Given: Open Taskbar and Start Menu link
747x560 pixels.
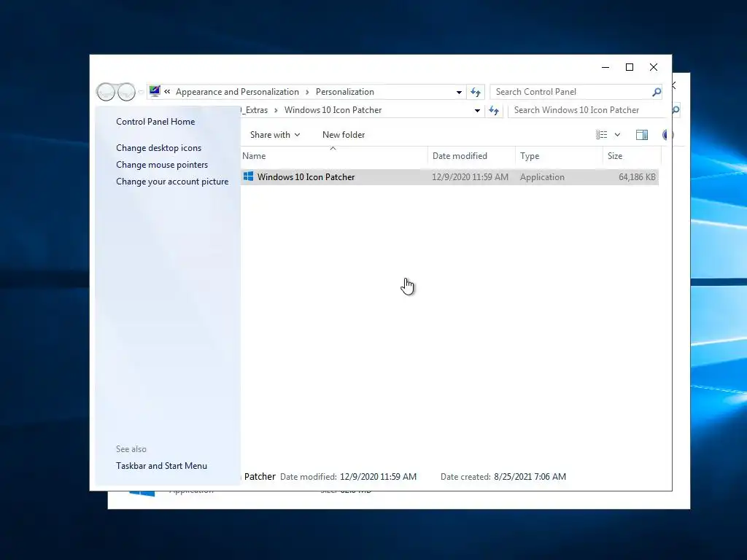Looking at the screenshot, I should click(161, 466).
